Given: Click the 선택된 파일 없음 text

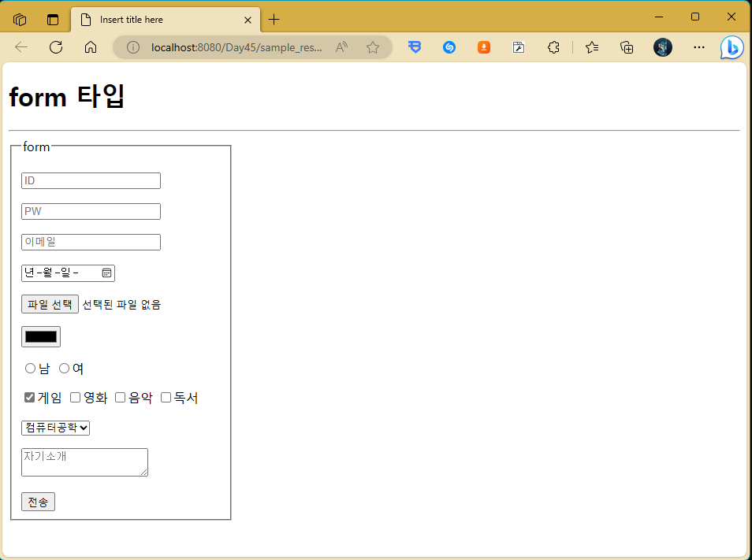Looking at the screenshot, I should click(x=122, y=305).
